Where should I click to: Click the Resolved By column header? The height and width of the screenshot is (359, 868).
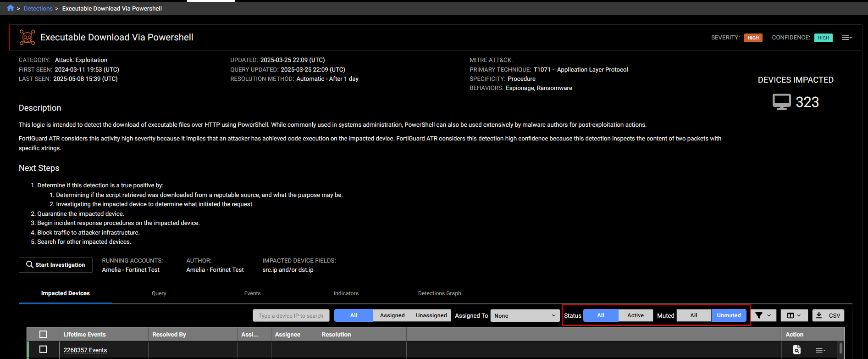click(193, 334)
